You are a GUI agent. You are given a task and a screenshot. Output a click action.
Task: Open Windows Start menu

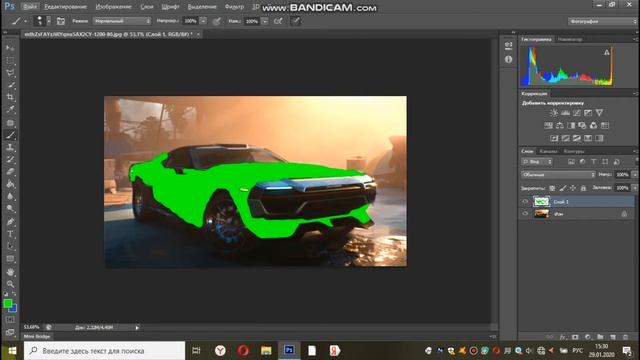[12, 351]
